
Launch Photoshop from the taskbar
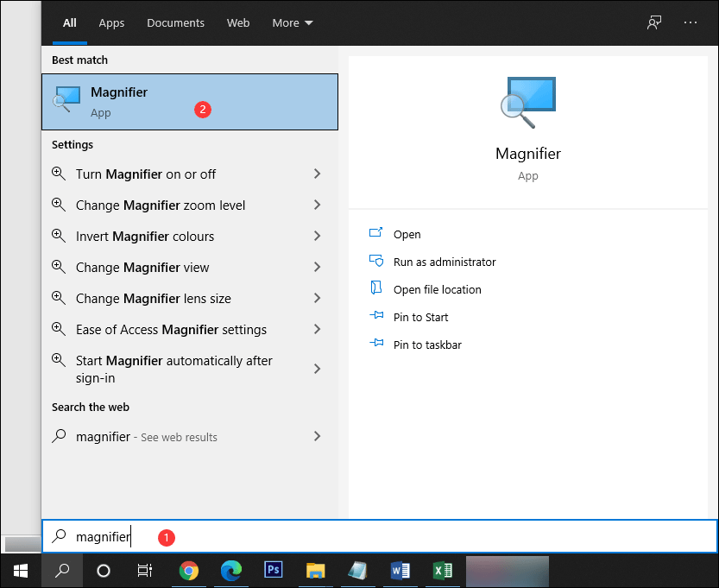[273, 571]
